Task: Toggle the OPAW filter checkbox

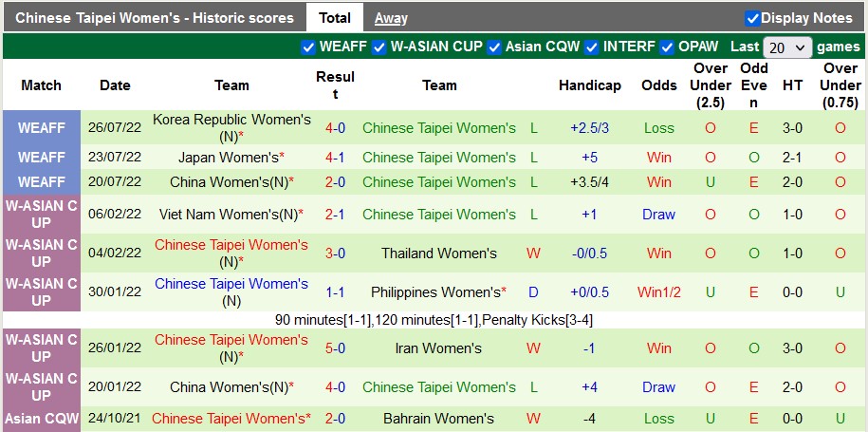Action: pyautogui.click(x=668, y=47)
